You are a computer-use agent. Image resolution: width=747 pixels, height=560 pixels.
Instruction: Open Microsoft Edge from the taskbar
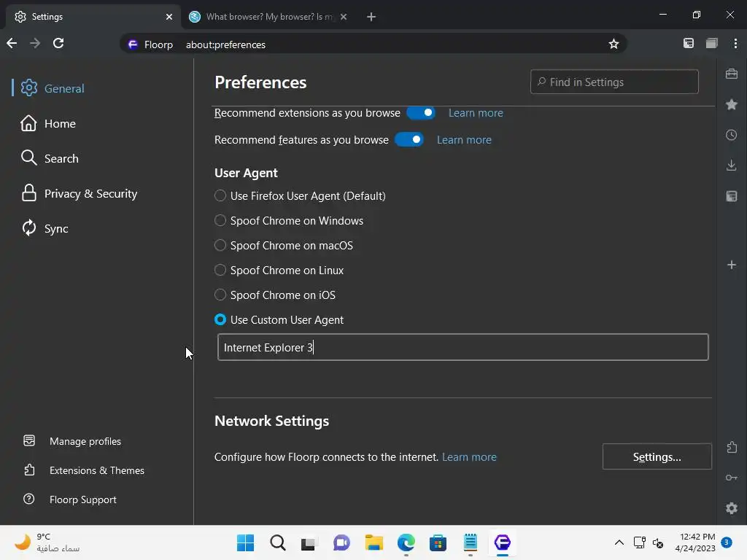pyautogui.click(x=406, y=542)
